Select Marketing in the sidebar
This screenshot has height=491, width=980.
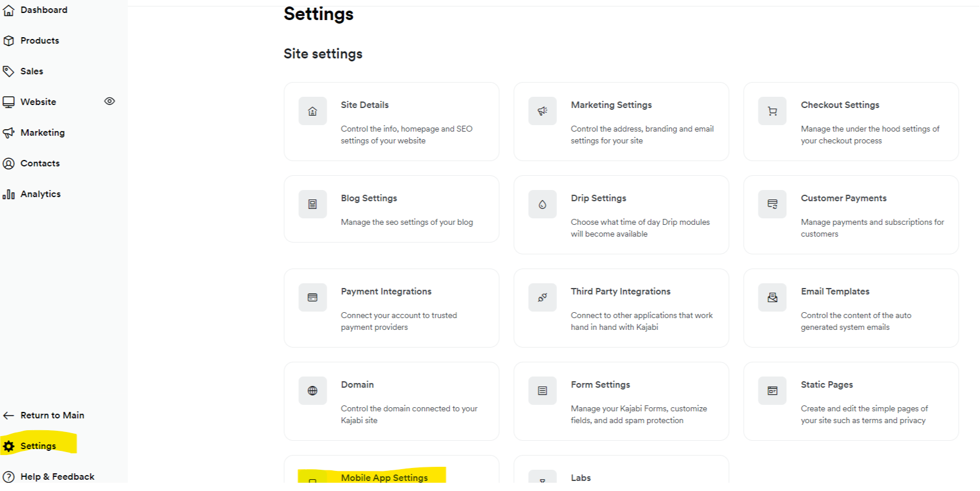43,133
